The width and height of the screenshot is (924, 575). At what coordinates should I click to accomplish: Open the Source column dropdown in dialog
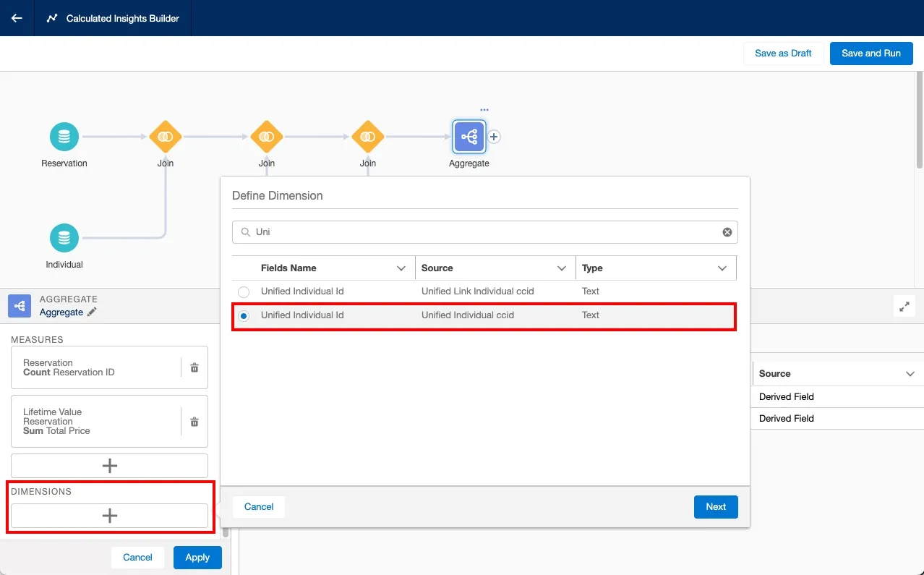coord(562,268)
